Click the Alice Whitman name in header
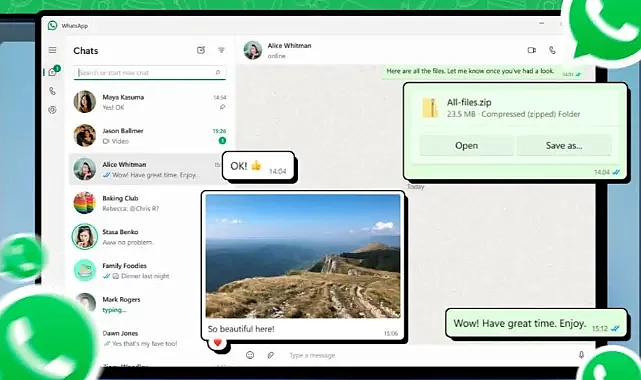 pos(289,45)
